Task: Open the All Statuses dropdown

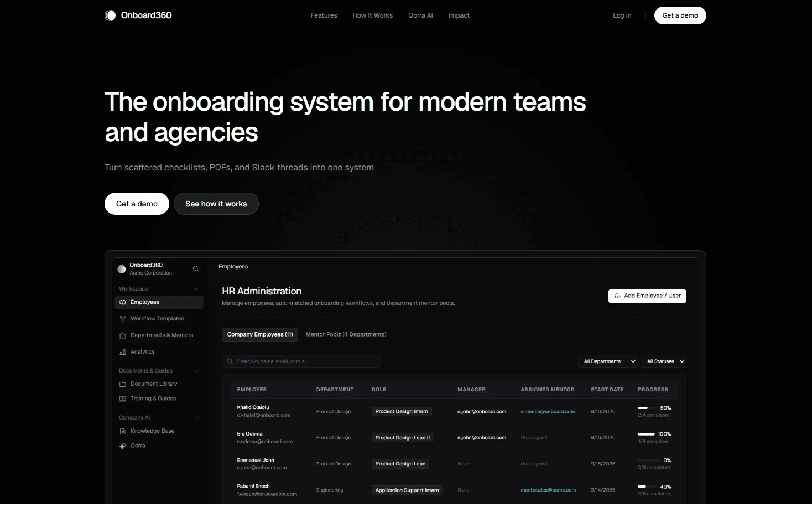Action: [664, 361]
